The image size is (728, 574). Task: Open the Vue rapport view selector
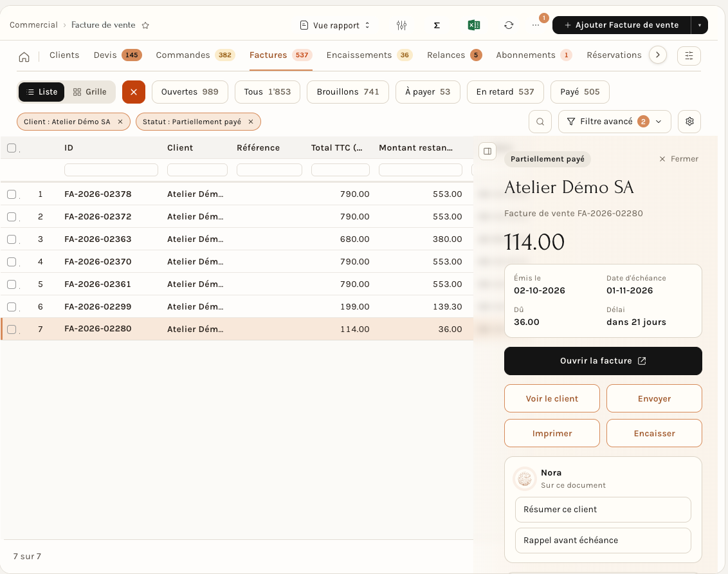point(335,26)
